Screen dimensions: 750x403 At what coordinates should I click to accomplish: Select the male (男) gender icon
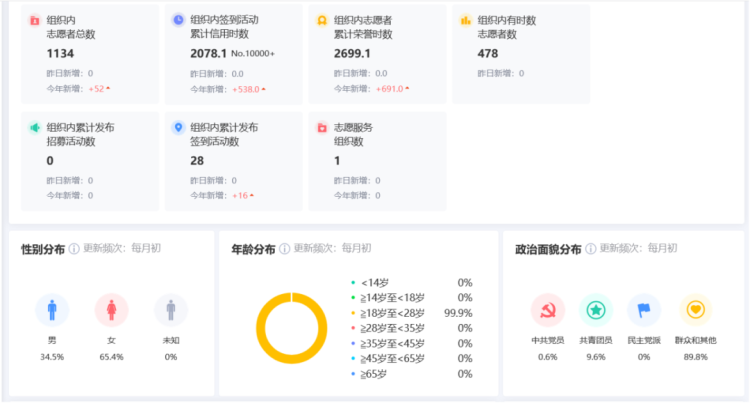click(52, 311)
